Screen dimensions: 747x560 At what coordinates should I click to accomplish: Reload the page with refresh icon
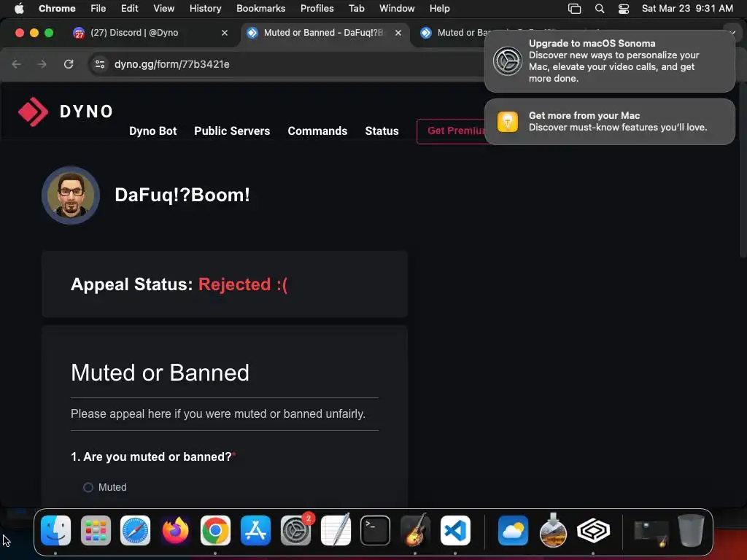[69, 64]
